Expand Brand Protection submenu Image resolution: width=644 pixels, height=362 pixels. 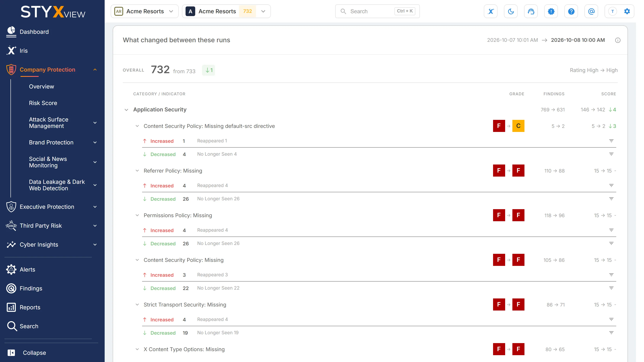pos(95,142)
